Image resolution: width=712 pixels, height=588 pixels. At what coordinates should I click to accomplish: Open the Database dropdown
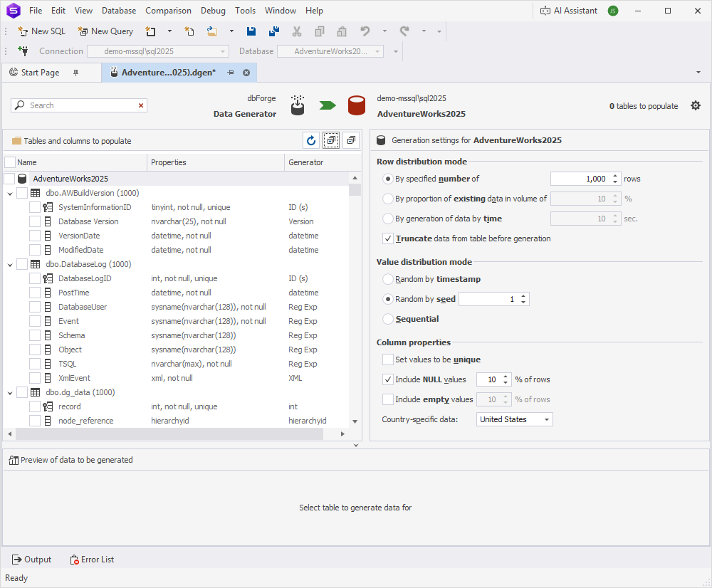(330, 51)
